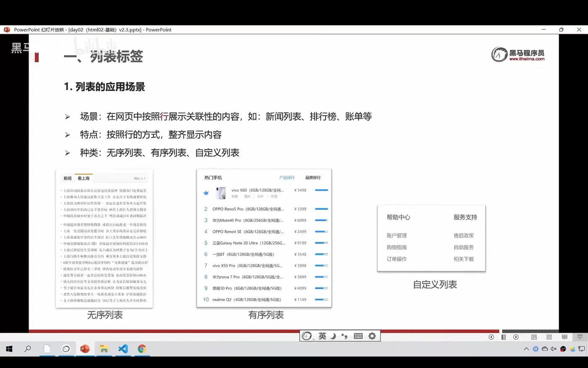Click the 有序列表 caption
The height and width of the screenshot is (368, 588).
[266, 315]
